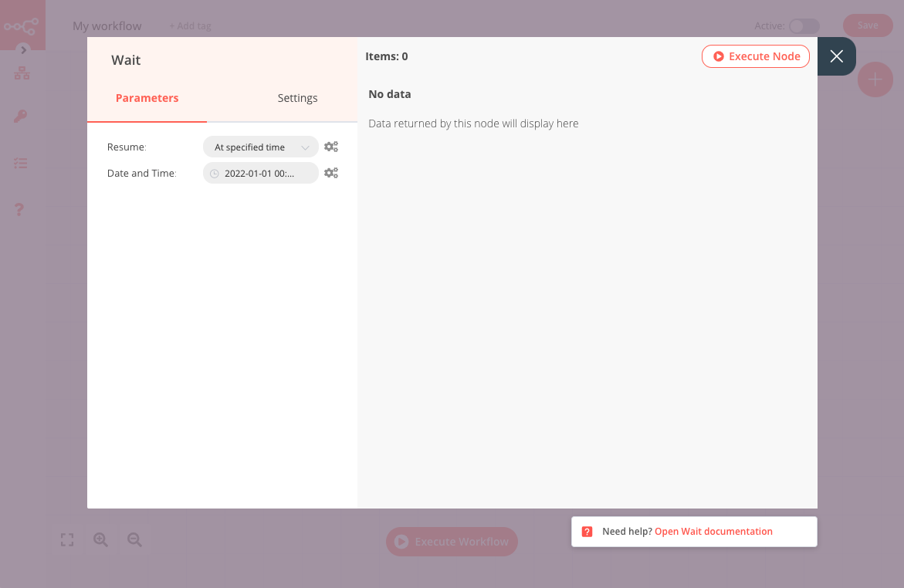Click the Date and Time input field
The height and width of the screenshot is (588, 904).
tap(261, 174)
